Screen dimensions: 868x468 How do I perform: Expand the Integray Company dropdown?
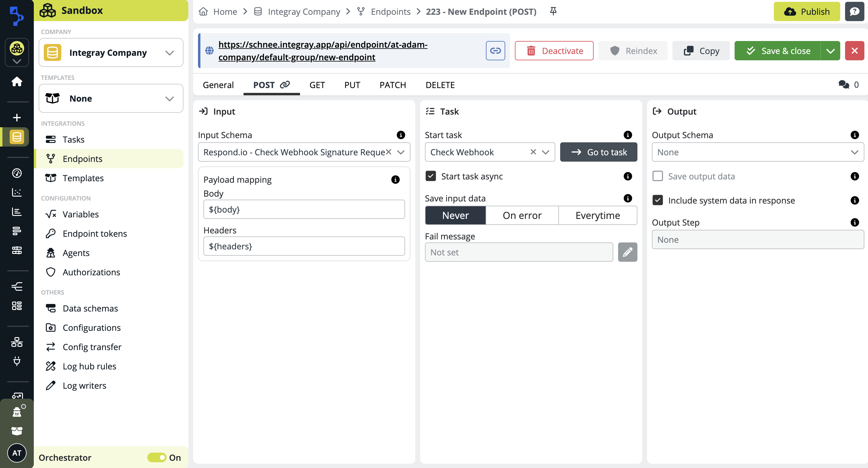point(111,52)
